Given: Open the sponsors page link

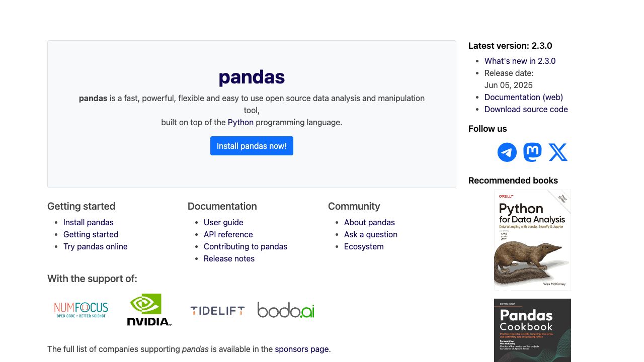Looking at the screenshot, I should coord(301,349).
